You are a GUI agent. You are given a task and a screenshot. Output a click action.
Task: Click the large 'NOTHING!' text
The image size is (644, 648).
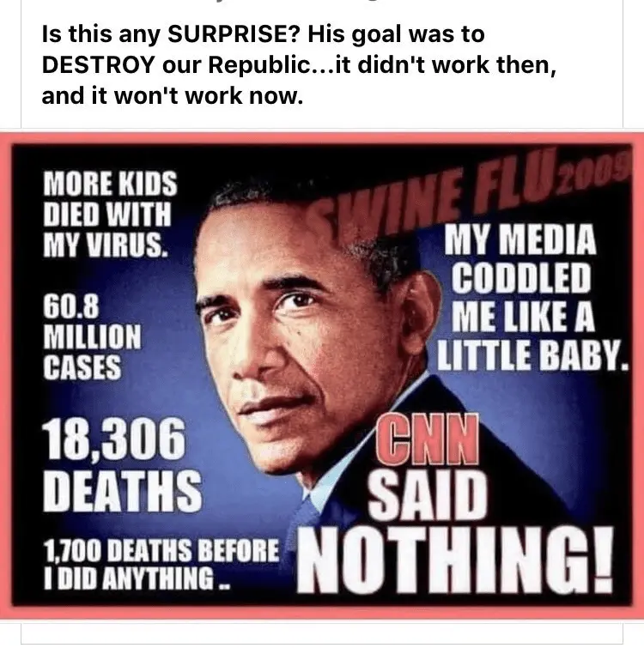tap(455, 560)
